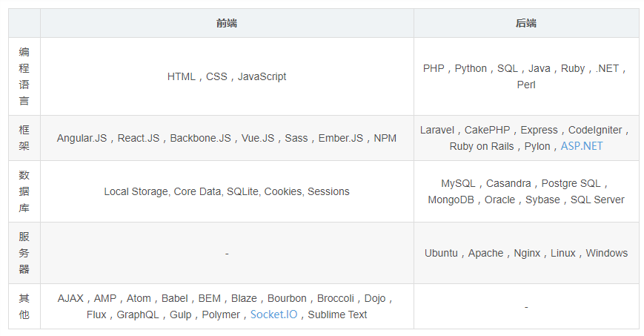Click the AJAX, AMP, Atom tools text
This screenshot has width=644, height=336.
227,306
